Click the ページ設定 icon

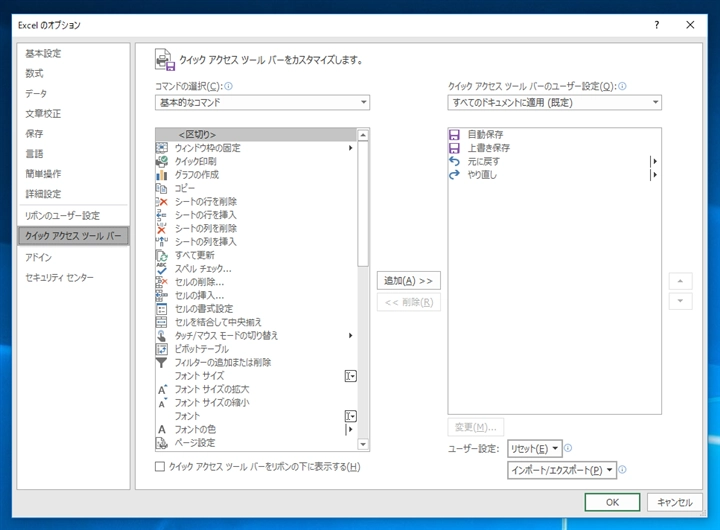tap(162, 443)
